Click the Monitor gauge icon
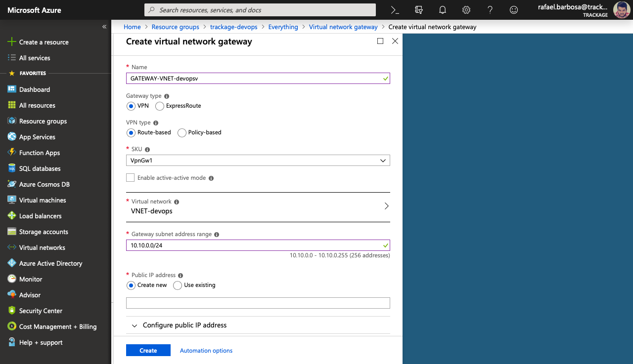The image size is (633, 364). point(12,279)
